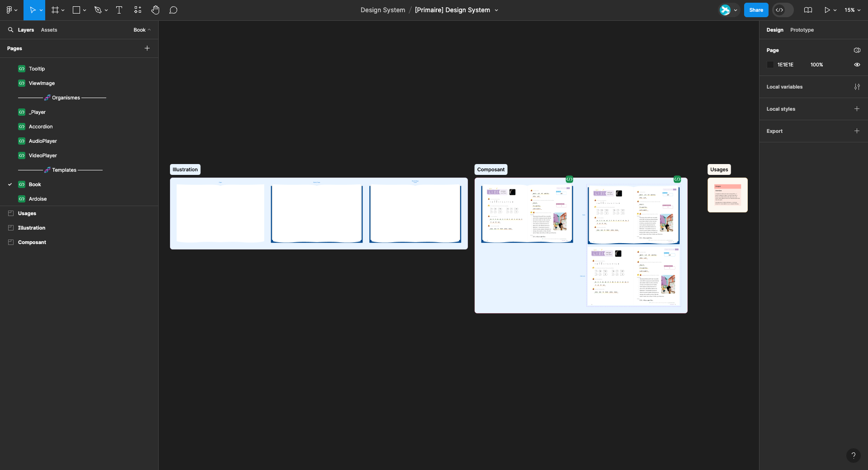This screenshot has width=868, height=470.
Task: Add a local style with plus
Action: click(x=857, y=108)
